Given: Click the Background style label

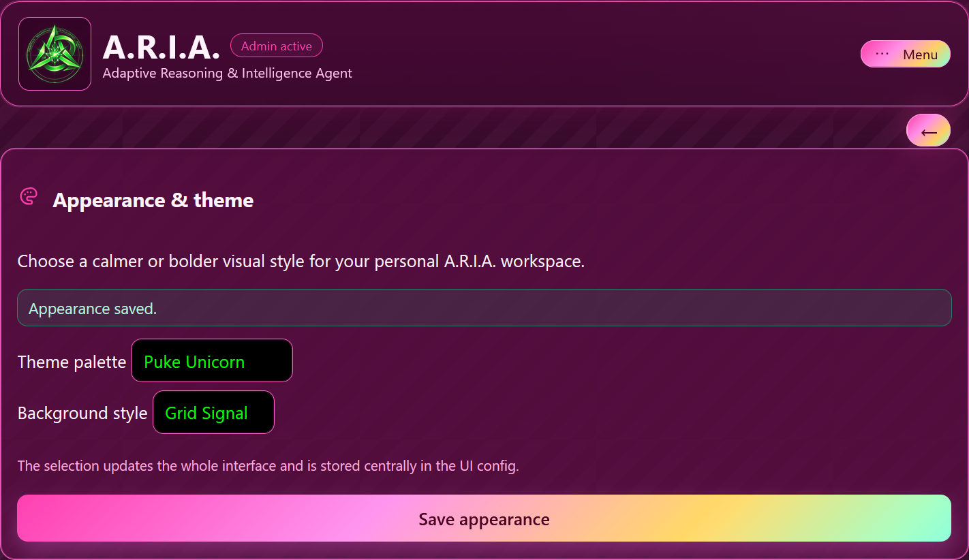Looking at the screenshot, I should 82,414.
